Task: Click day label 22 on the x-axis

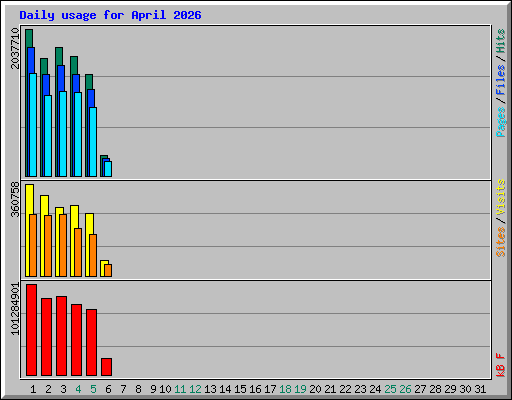Action: (345, 389)
